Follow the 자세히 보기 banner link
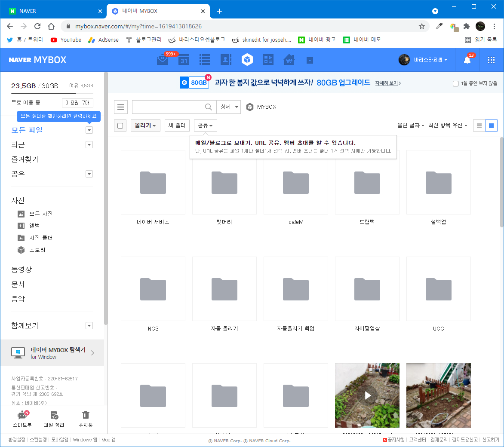Image resolution: width=504 pixels, height=447 pixels. [387, 83]
